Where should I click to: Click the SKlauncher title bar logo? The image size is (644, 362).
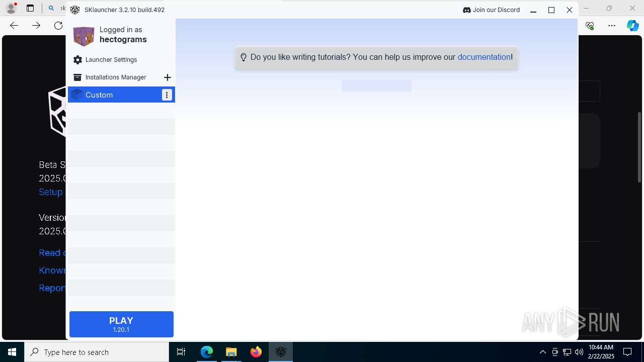tap(75, 10)
